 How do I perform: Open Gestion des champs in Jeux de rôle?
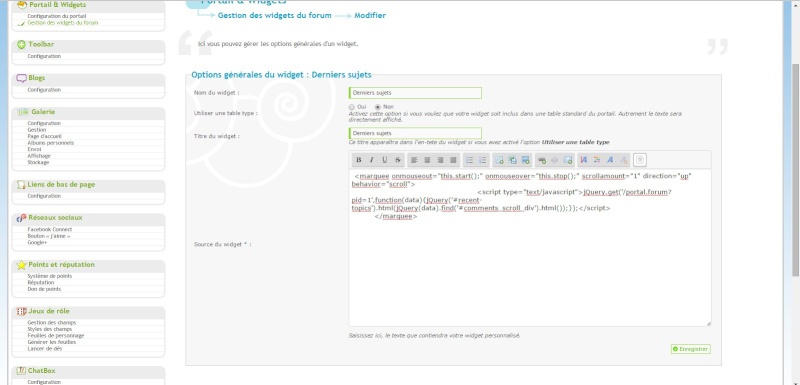point(52,323)
